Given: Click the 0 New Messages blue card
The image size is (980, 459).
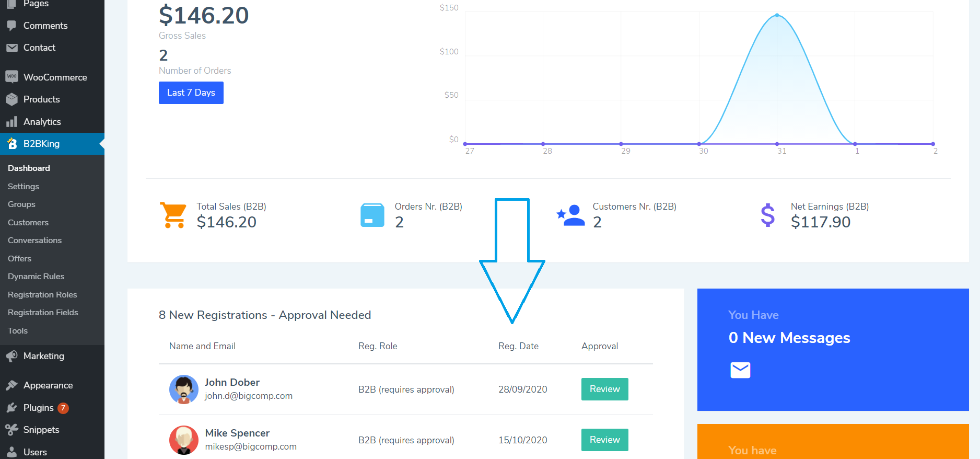Looking at the screenshot, I should [x=833, y=350].
